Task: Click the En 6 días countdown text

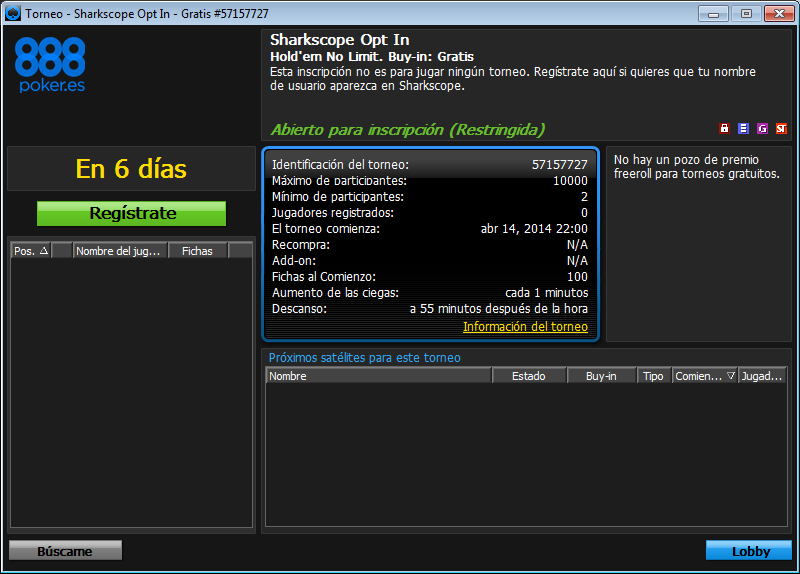Action: (x=131, y=169)
